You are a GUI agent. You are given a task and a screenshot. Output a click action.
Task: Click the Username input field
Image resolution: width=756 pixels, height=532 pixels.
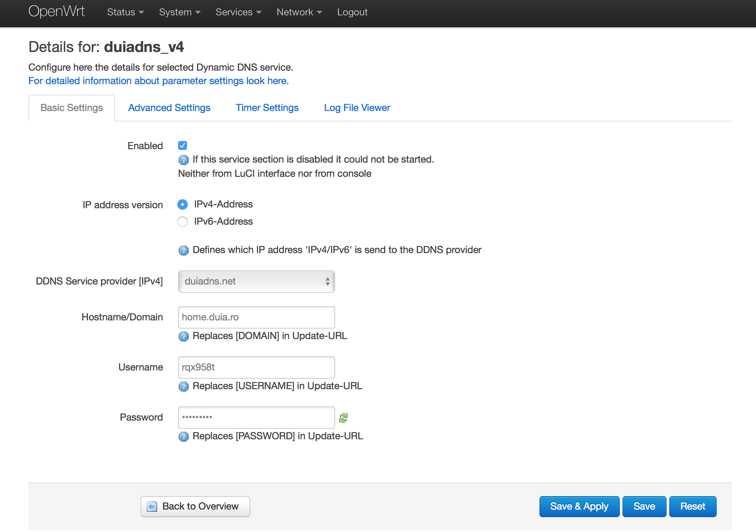(x=257, y=368)
